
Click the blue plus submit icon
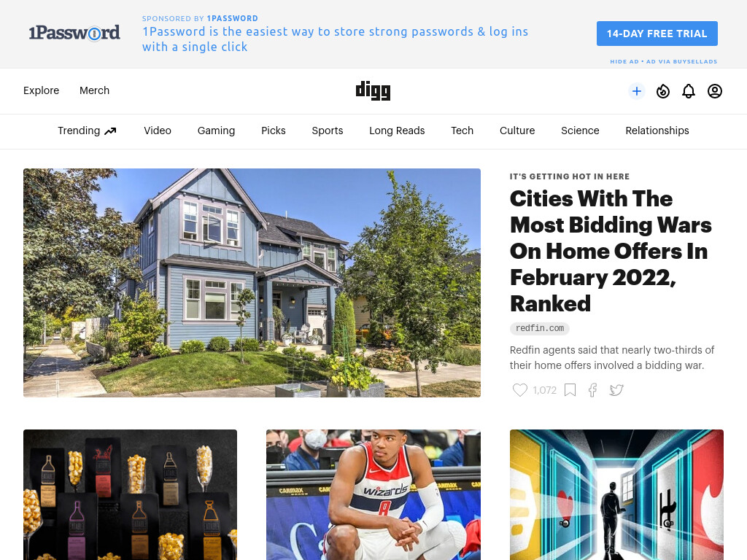coord(636,91)
